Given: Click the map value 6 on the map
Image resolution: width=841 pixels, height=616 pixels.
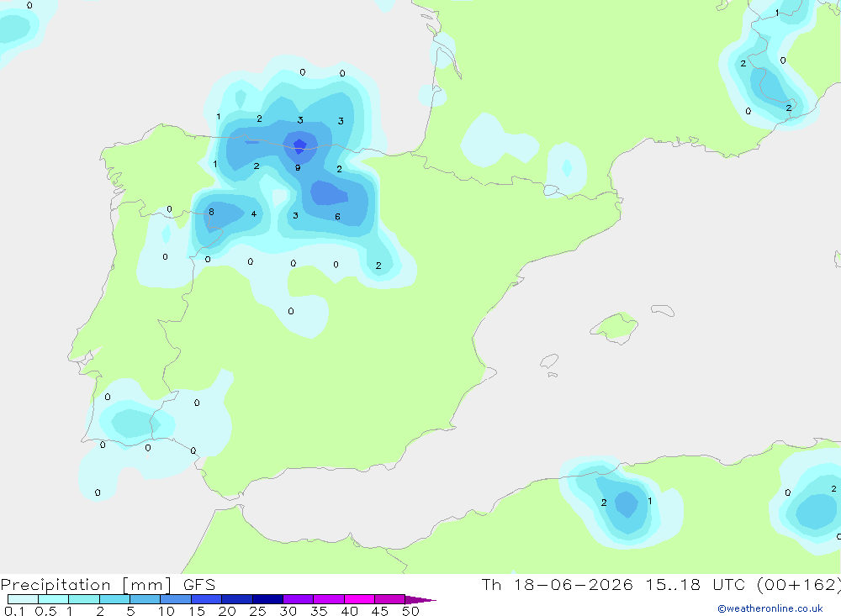Looking at the screenshot, I should 337,217.
